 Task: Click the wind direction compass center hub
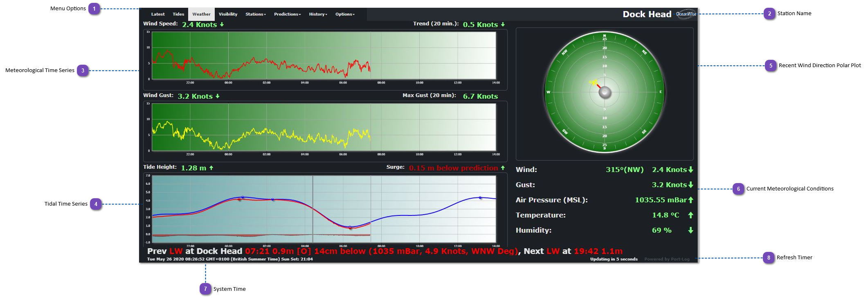(605, 92)
